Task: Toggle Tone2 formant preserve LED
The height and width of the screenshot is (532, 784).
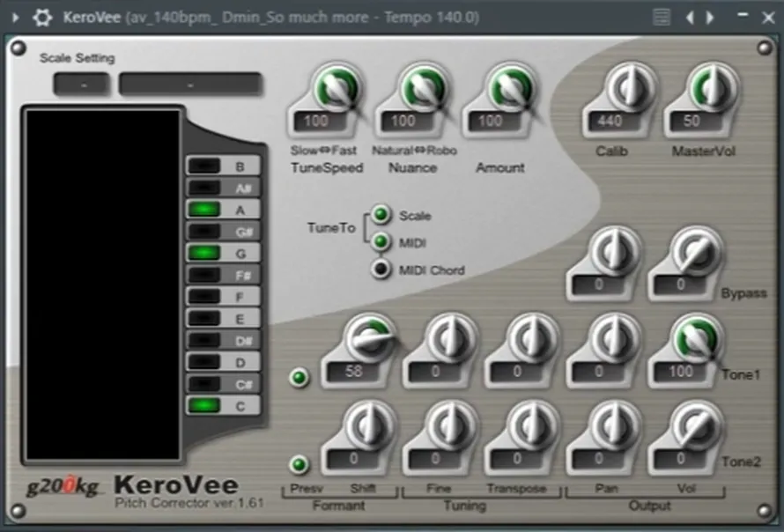Action: coord(300,464)
